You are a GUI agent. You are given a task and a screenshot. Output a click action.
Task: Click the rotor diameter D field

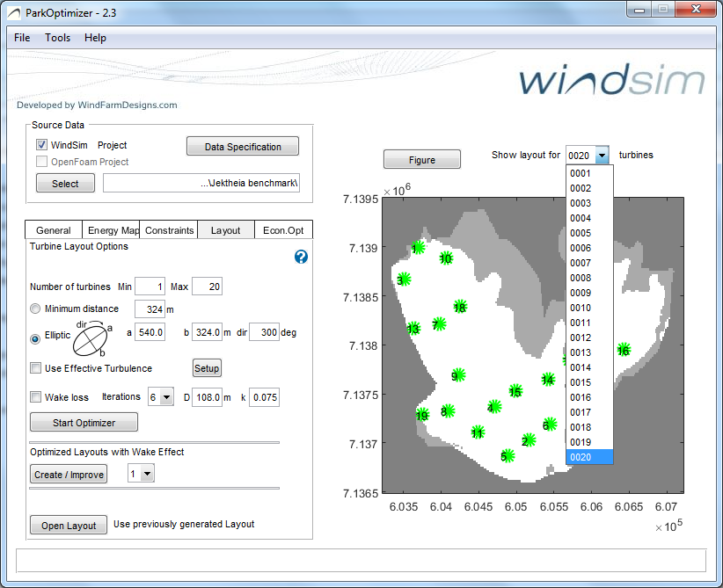coord(207,397)
